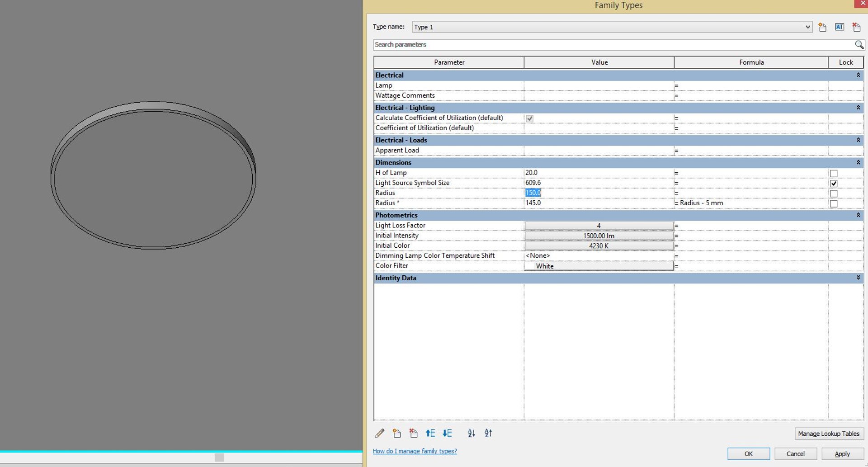The image size is (868, 467).
Task: Click the search magnifier icon
Action: (x=859, y=45)
